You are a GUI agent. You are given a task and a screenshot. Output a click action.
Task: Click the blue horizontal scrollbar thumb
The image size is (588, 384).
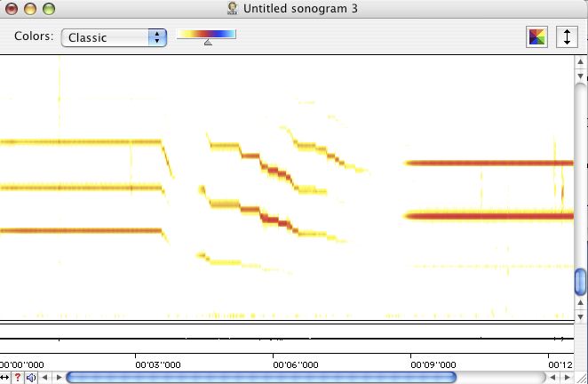coord(261,377)
